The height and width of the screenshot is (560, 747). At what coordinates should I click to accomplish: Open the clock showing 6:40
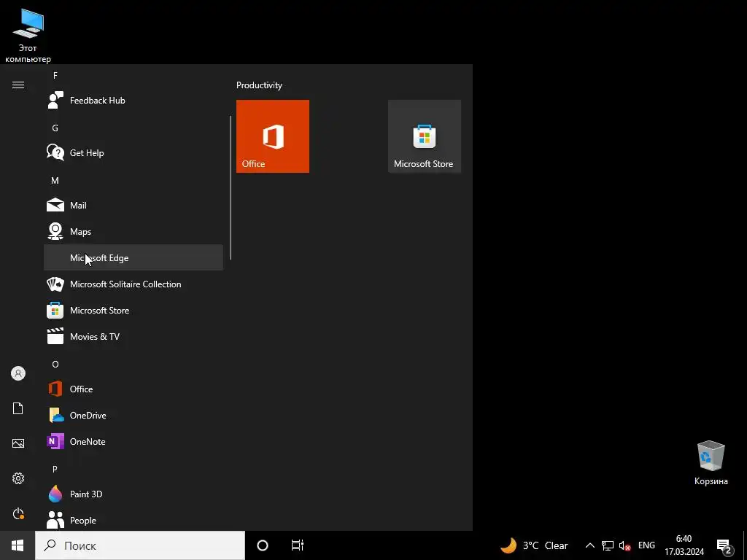(x=684, y=545)
